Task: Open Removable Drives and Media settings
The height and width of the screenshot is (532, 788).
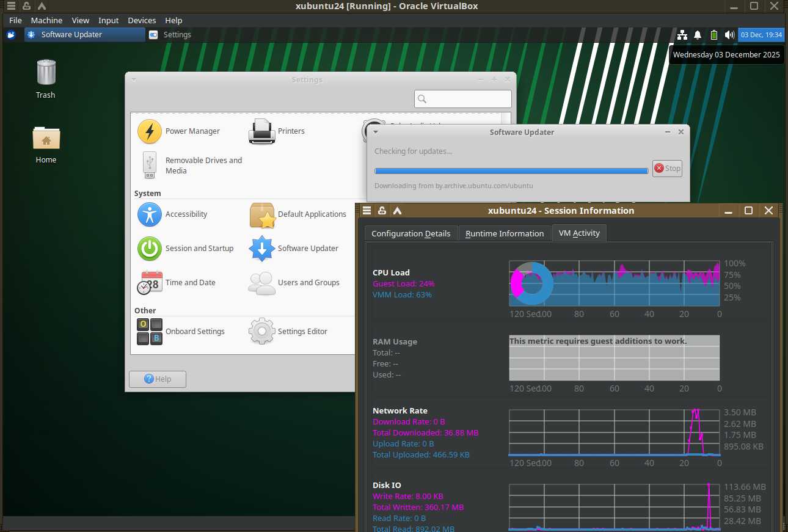Action: [190, 166]
